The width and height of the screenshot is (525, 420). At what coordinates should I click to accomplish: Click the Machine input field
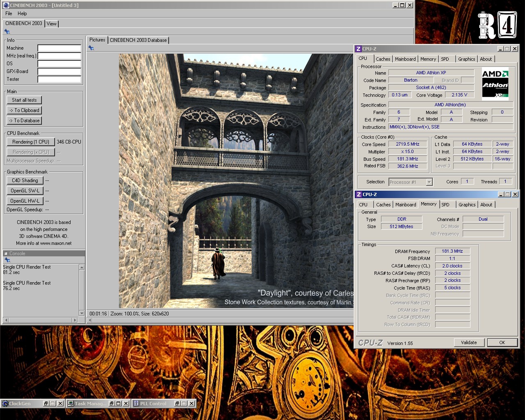59,48
